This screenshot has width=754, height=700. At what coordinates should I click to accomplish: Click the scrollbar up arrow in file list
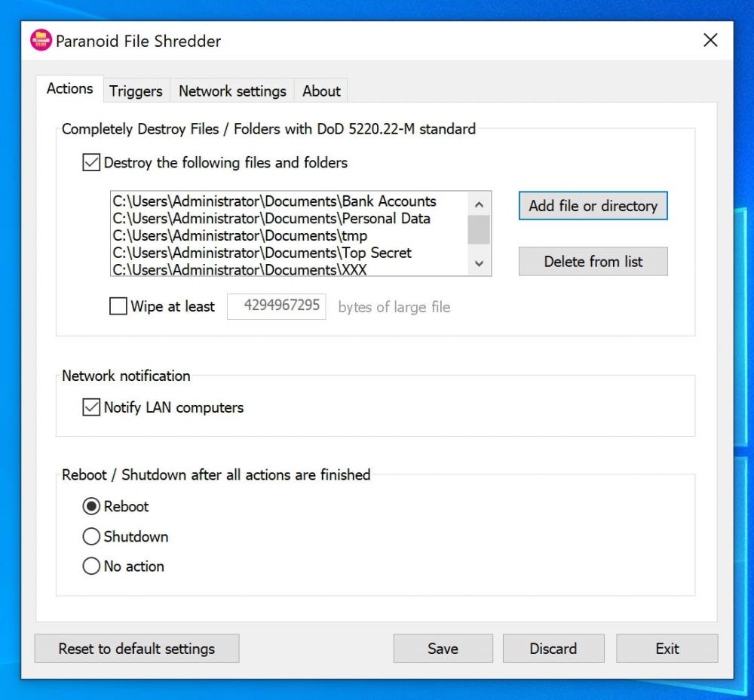pyautogui.click(x=478, y=204)
